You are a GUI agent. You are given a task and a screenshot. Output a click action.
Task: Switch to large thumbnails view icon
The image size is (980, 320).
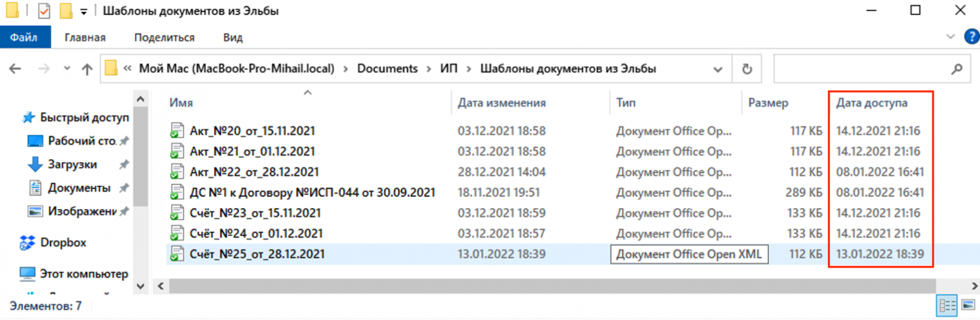coord(968,305)
